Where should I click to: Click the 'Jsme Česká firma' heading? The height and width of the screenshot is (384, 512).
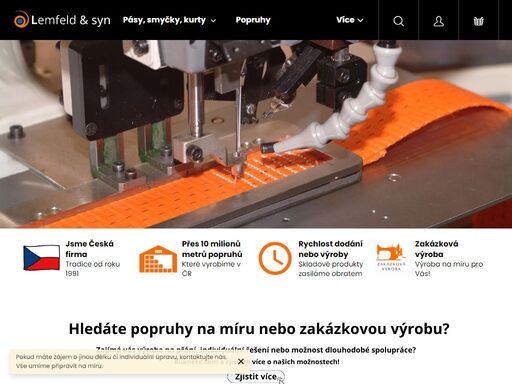(89, 249)
